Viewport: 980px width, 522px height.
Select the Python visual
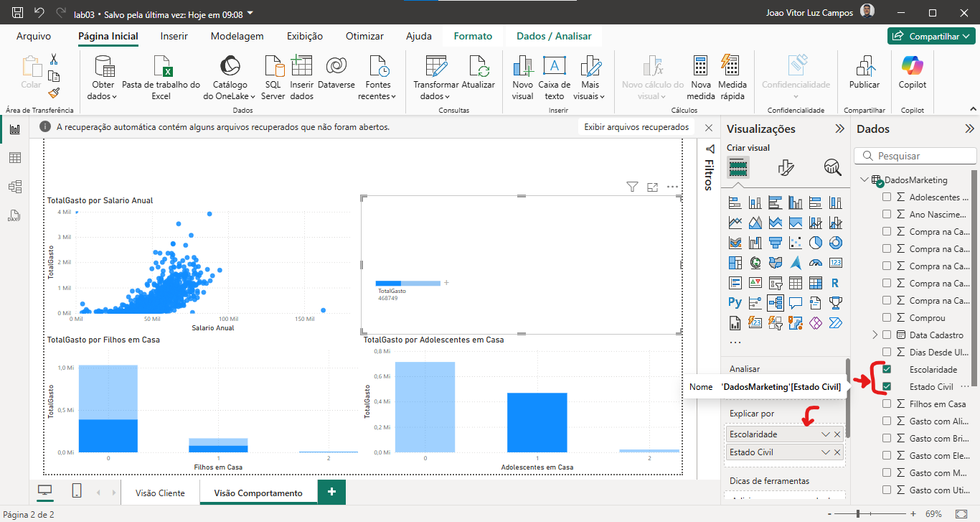point(735,303)
